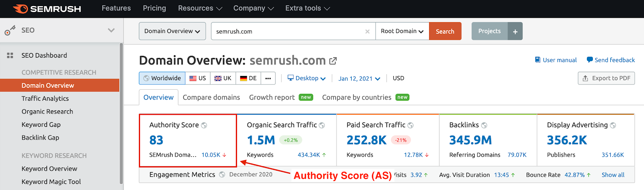This screenshot has width=644, height=190.
Task: Open the User manual link
Action: pyautogui.click(x=555, y=60)
